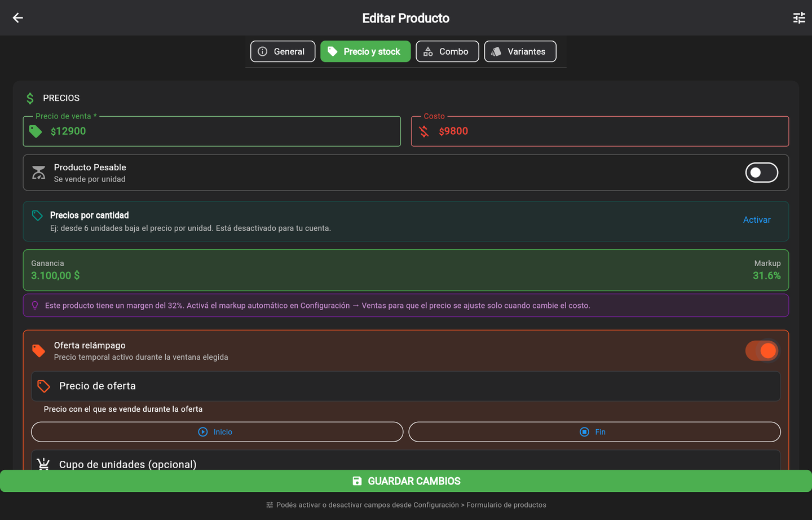Screen dimensions: 812x520
Task: Click the crossed dollar icon in Costo
Action: coord(424,131)
